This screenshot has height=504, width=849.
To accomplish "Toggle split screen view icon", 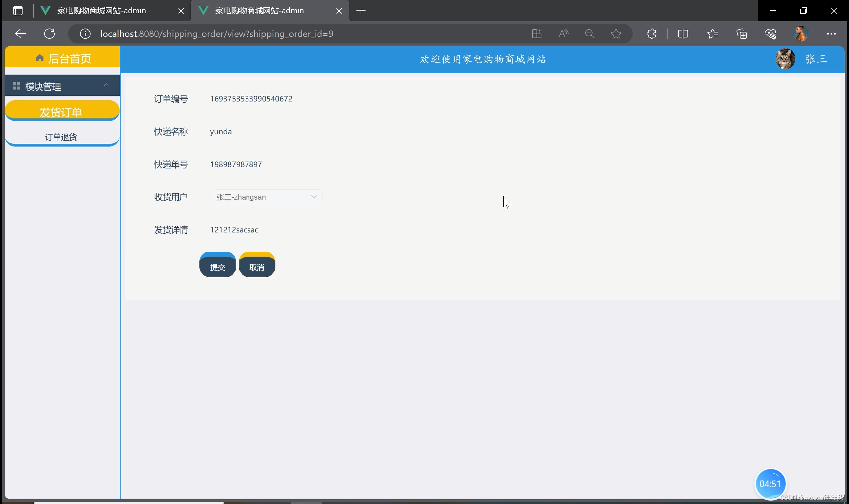I will pyautogui.click(x=683, y=34).
